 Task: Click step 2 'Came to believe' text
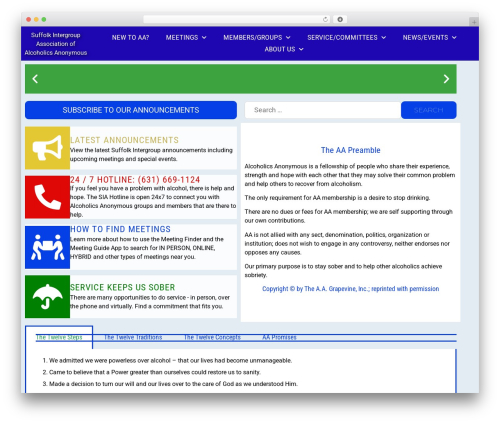tap(155, 372)
